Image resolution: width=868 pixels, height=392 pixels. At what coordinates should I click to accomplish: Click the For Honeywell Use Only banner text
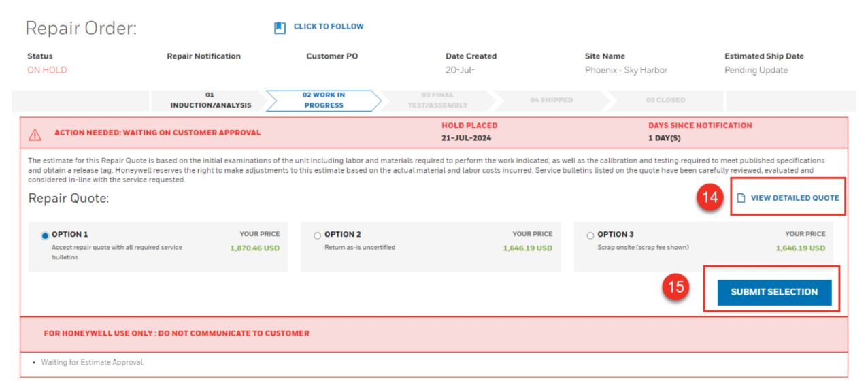point(177,333)
